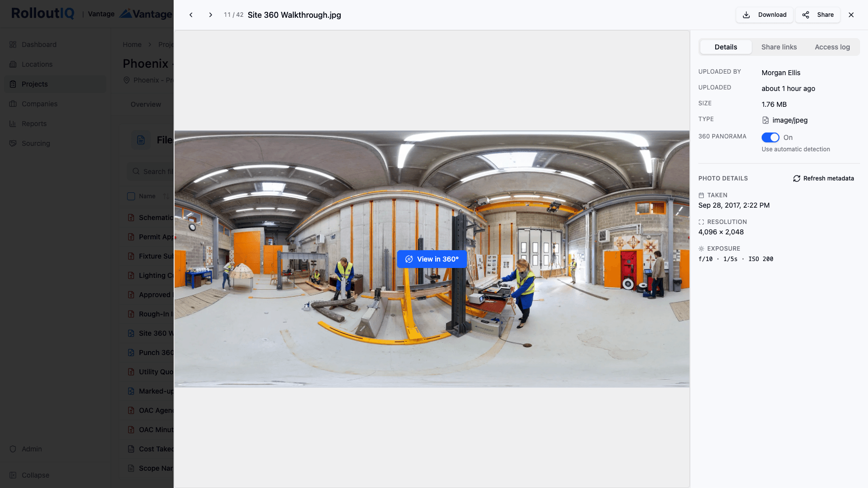Click the Site 360 row image icon
Image resolution: width=868 pixels, height=488 pixels.
[131, 333]
